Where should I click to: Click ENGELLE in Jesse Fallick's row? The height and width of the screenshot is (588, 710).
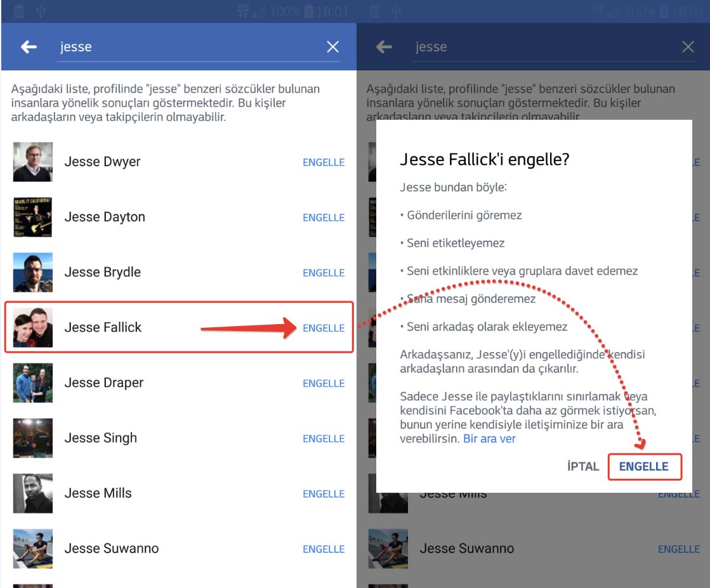pyautogui.click(x=324, y=328)
